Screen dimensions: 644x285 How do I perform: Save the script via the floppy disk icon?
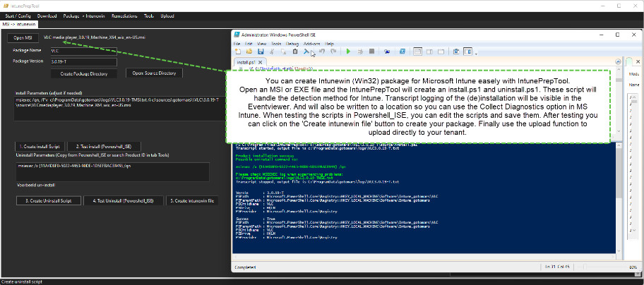tap(261, 51)
